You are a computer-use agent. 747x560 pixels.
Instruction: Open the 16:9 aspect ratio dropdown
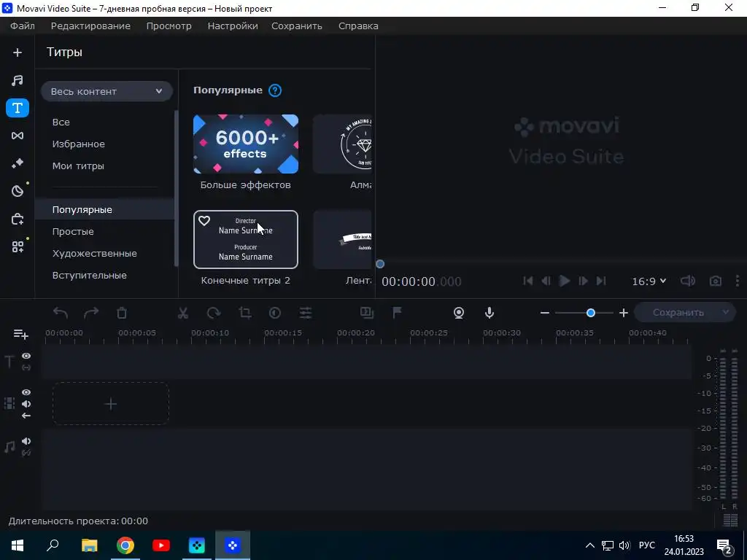(649, 281)
